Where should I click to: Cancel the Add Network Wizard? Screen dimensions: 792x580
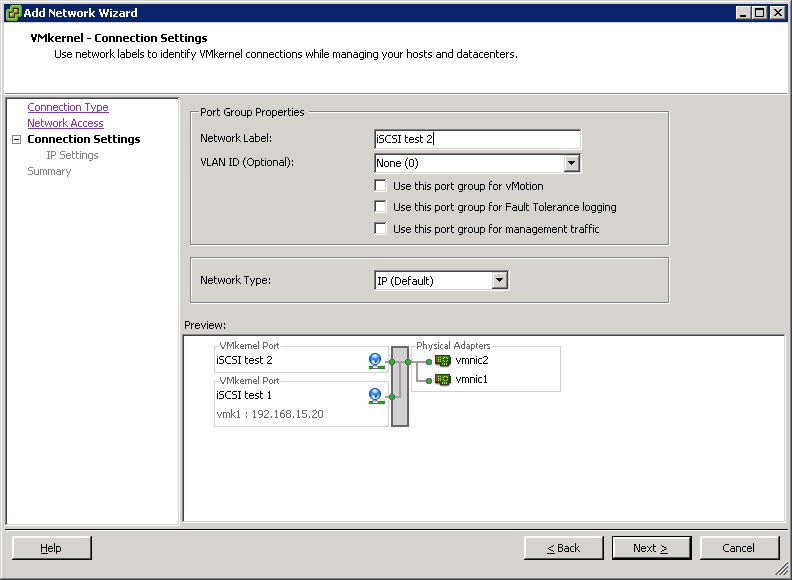(739, 548)
